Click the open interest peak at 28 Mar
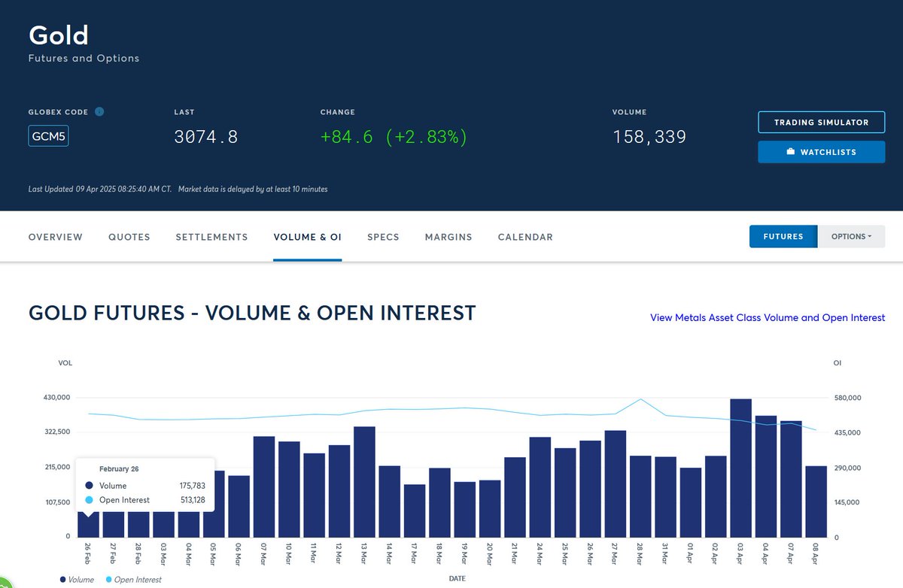 point(640,399)
